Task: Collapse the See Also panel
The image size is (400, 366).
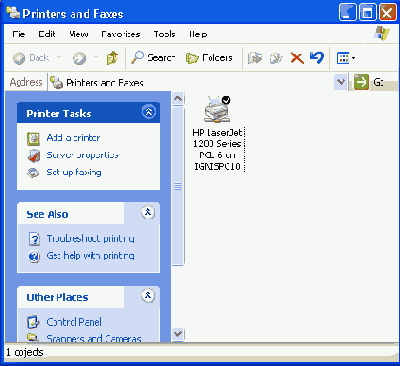Action: click(x=148, y=212)
